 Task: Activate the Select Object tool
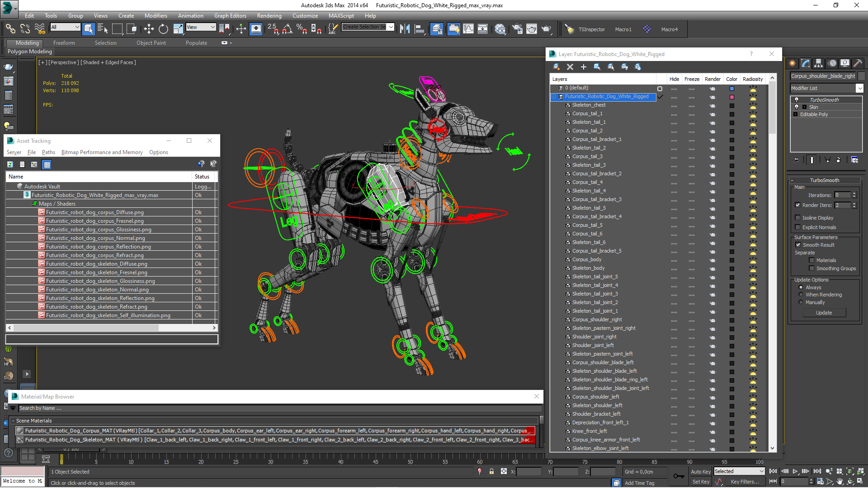89,29
